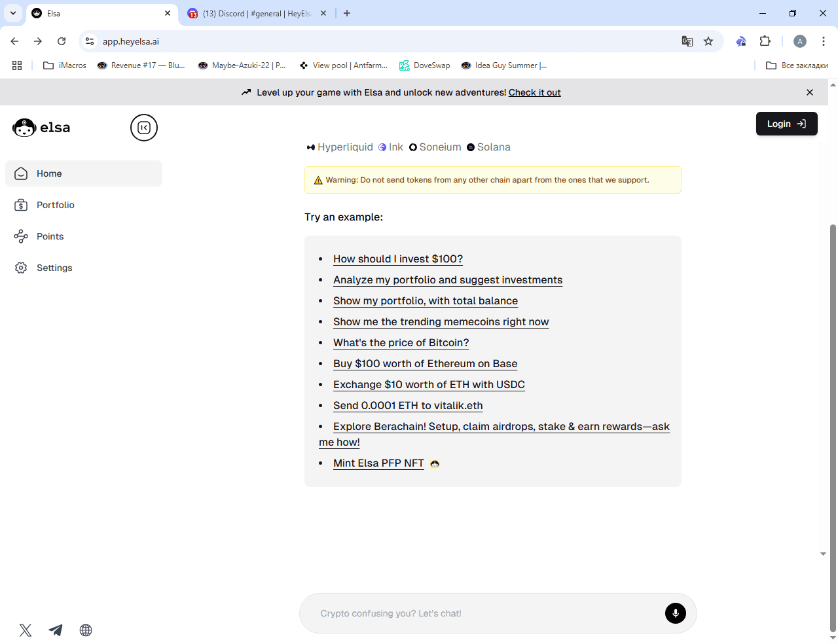Click 'Exchange $10 worth of ETH with USDC'
Screen dimensions: 838x644
pos(429,385)
